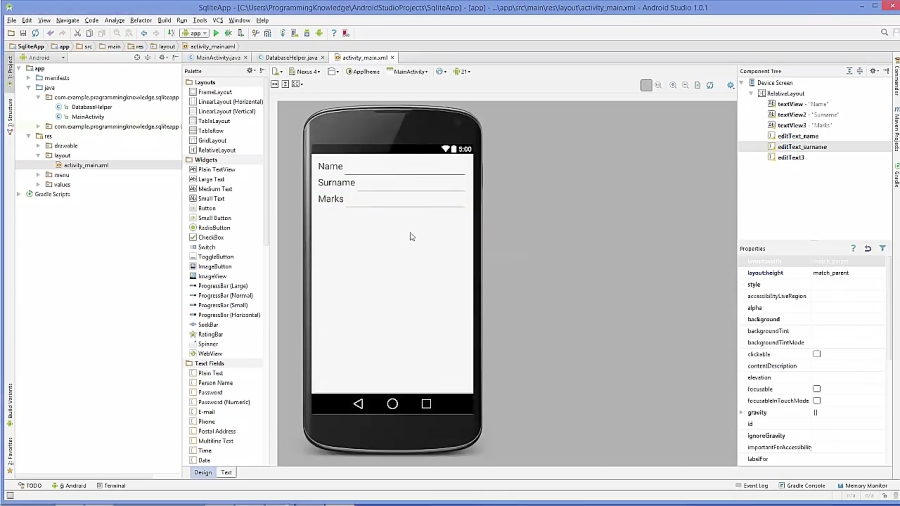The image size is (900, 506).
Task: Toggle the focusable property checkbox
Action: pos(816,389)
